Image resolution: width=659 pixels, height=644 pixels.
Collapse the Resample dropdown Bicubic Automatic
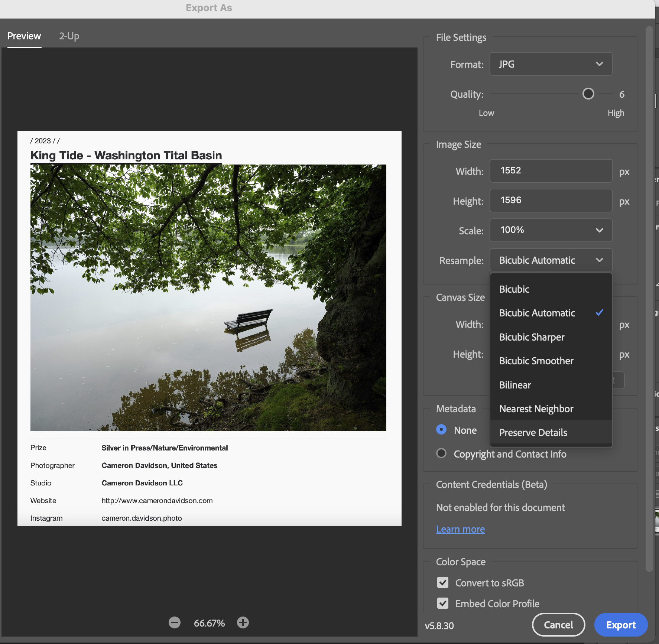click(x=551, y=260)
